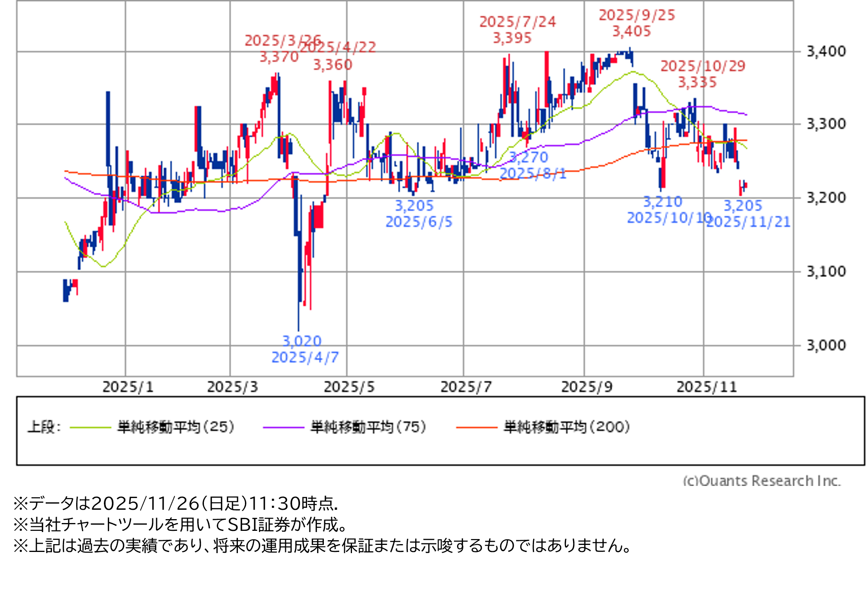
Task: Click the 2025/7/24 high label 3,395
Action: click(512, 38)
